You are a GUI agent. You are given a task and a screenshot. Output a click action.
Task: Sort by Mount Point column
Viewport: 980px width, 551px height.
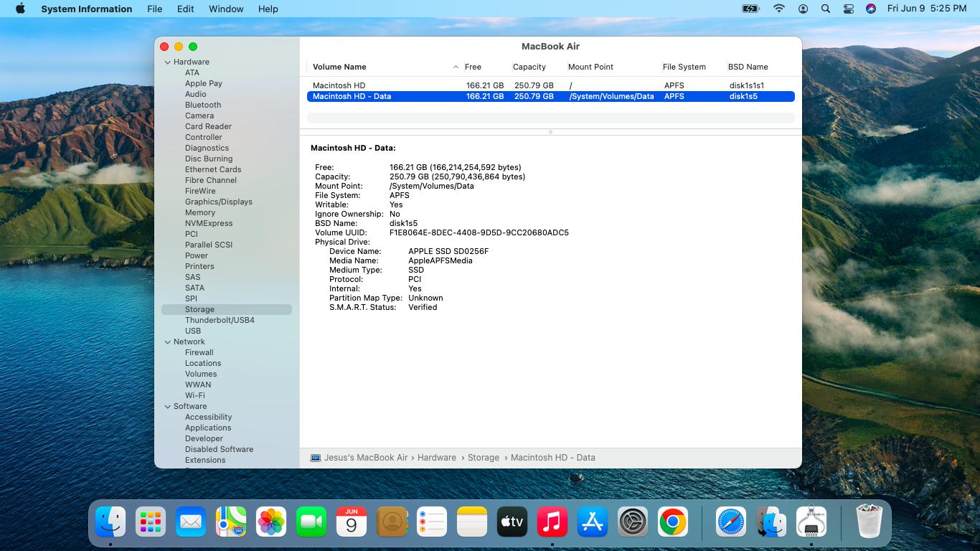click(x=590, y=67)
